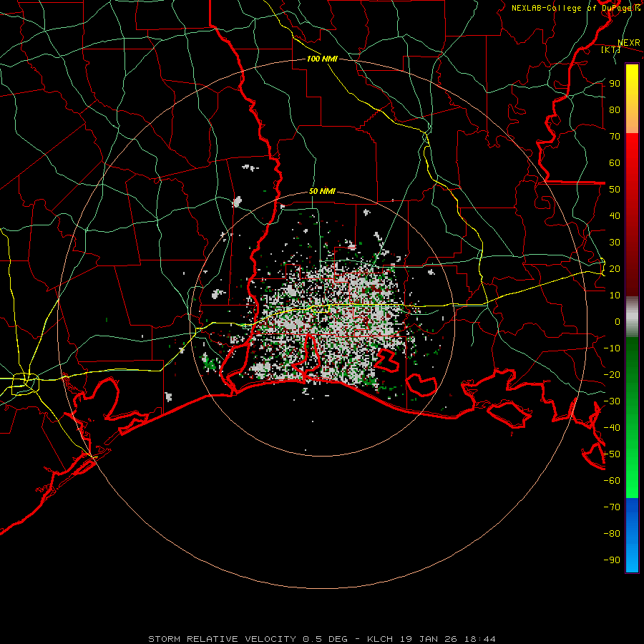Screen dimensions: 644x644
Task: Click the '50 NMI' range ring label
Action: 322,191
